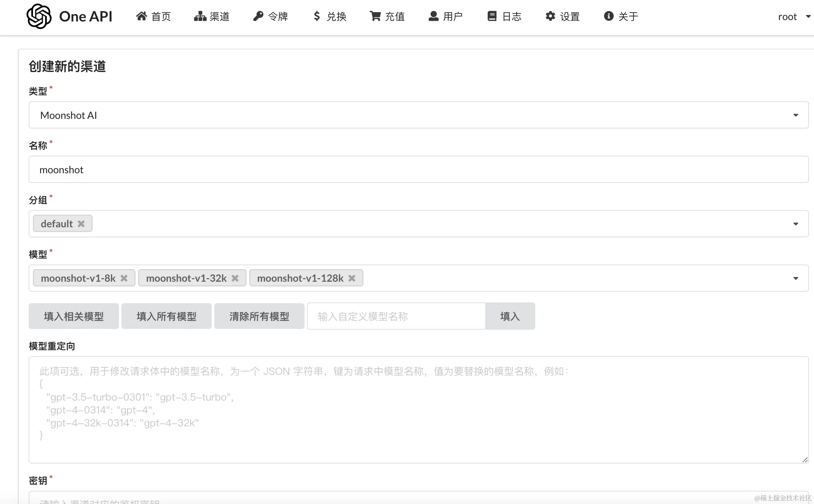Click the moonshot-v1-128k tag label

coord(300,278)
